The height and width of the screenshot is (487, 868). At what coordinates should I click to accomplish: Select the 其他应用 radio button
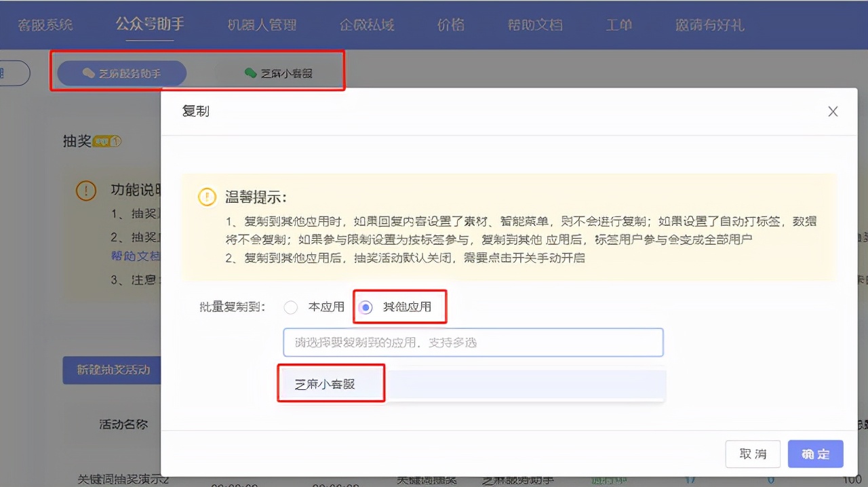click(x=365, y=307)
